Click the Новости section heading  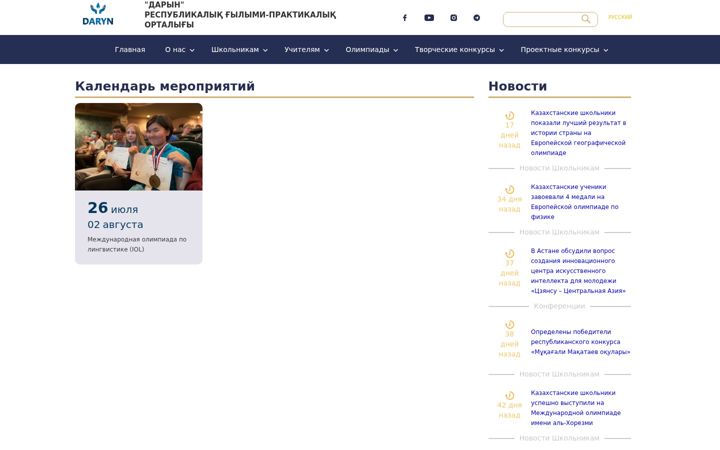coord(518,86)
